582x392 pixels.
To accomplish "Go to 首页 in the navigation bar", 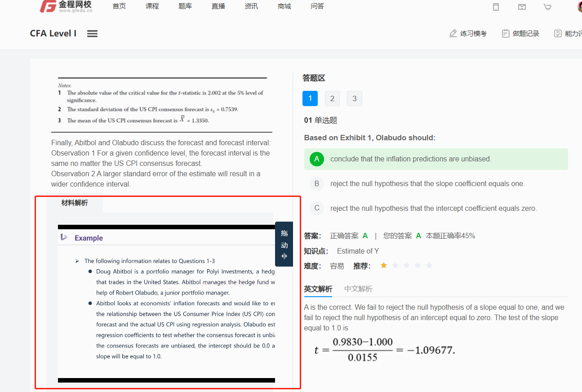I will click(119, 6).
